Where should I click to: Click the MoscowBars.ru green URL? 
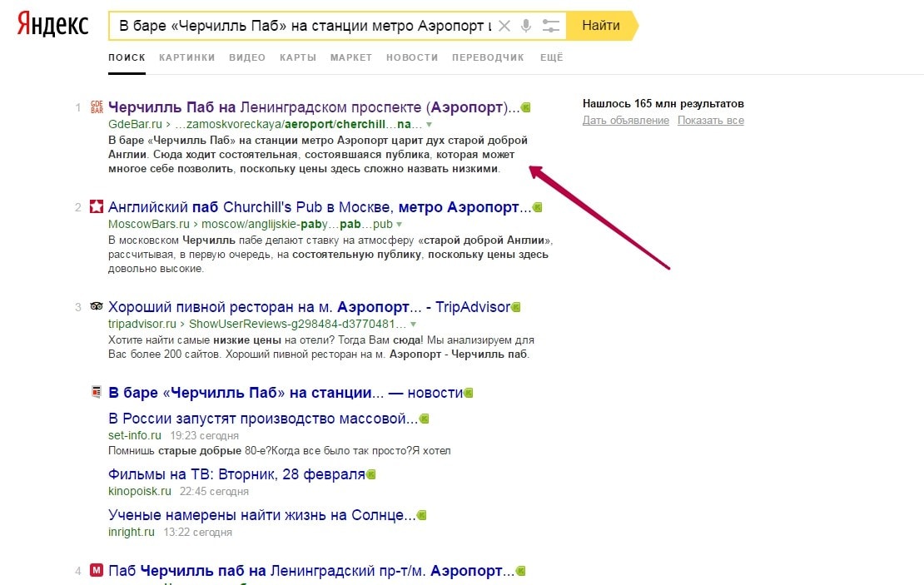click(x=149, y=224)
